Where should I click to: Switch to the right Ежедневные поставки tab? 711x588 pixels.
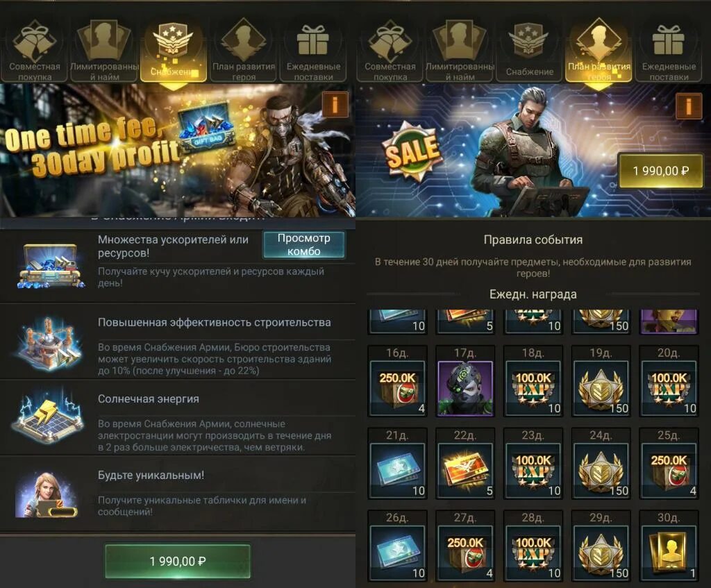(x=669, y=50)
